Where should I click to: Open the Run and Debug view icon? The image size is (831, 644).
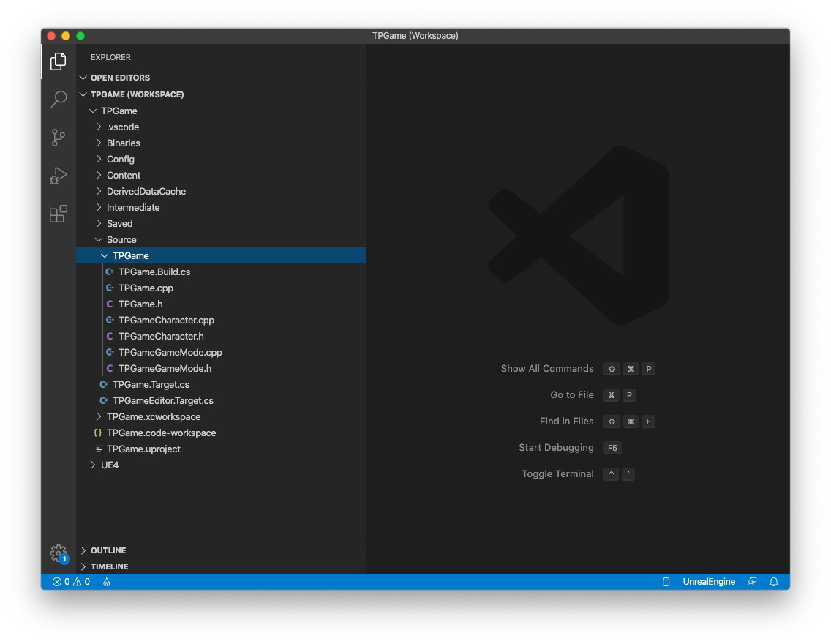pos(59,176)
